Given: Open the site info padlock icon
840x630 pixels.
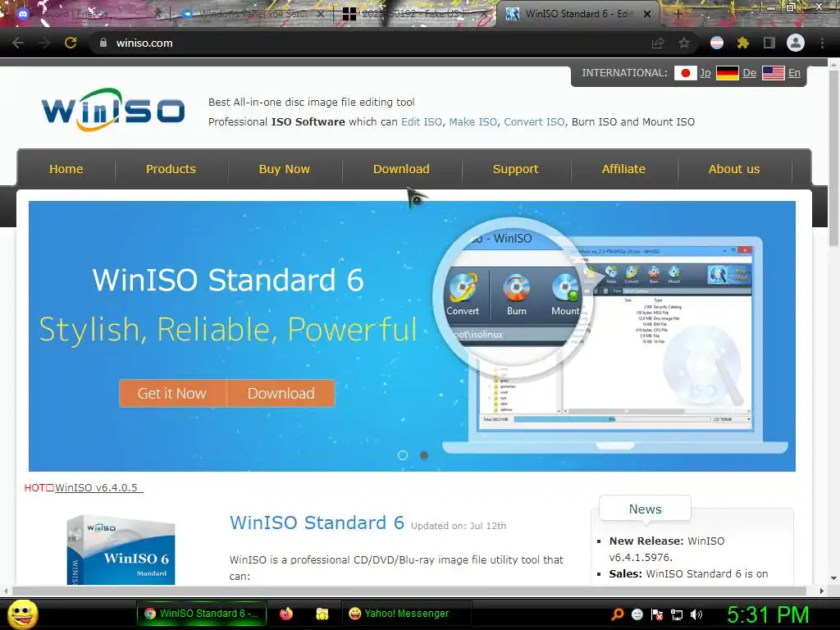Looking at the screenshot, I should pyautogui.click(x=103, y=43).
